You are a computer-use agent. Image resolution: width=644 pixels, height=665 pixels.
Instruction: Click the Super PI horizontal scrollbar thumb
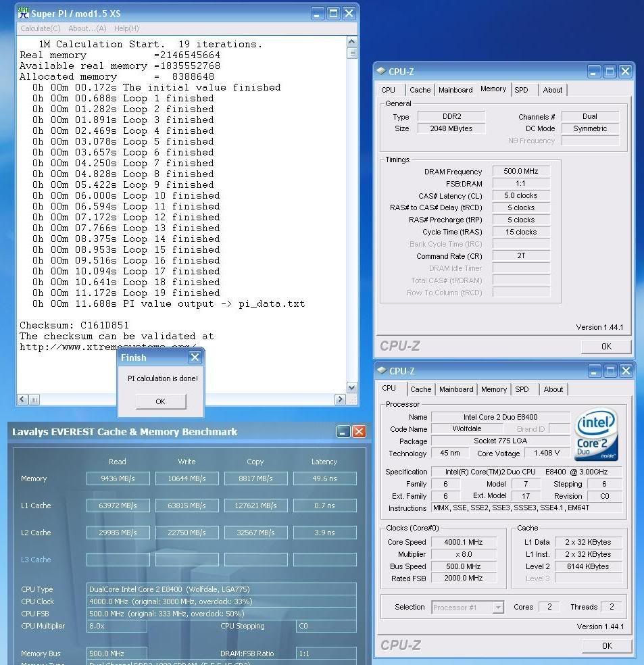point(34,399)
